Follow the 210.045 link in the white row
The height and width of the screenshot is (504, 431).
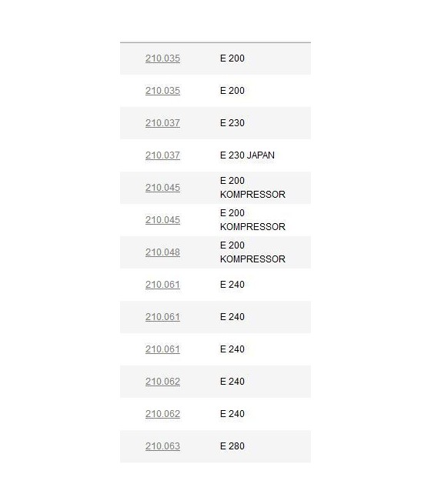(162, 220)
